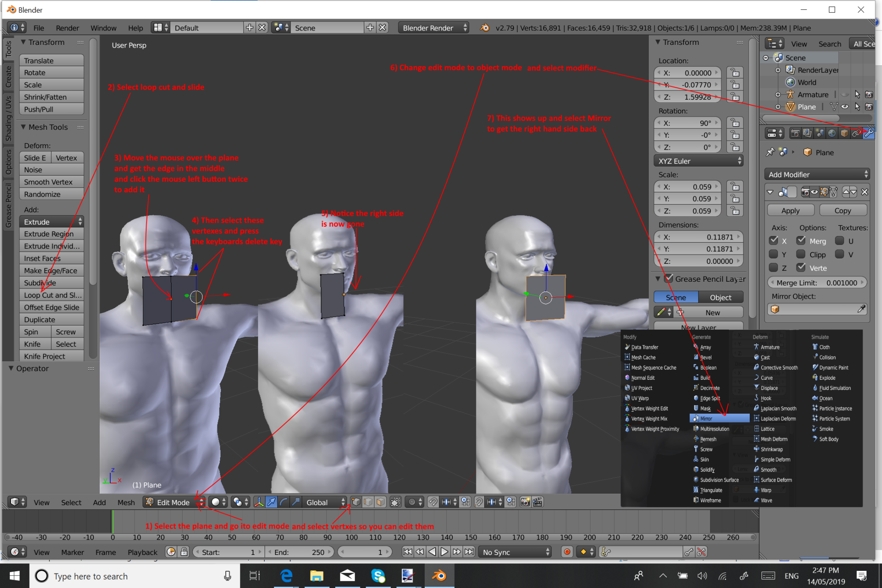Enable the 3D manipulator widget icon
This screenshot has height=588, width=882.
click(x=259, y=502)
